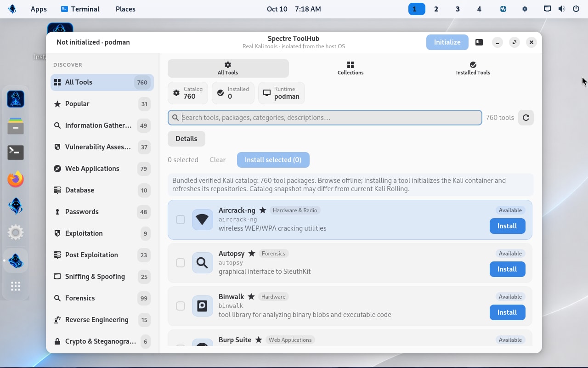Open Firefox from the dock
Image resolution: width=588 pixels, height=368 pixels.
[x=16, y=179]
